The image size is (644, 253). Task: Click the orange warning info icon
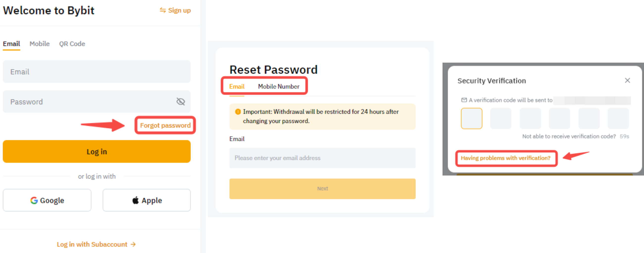[x=238, y=112]
